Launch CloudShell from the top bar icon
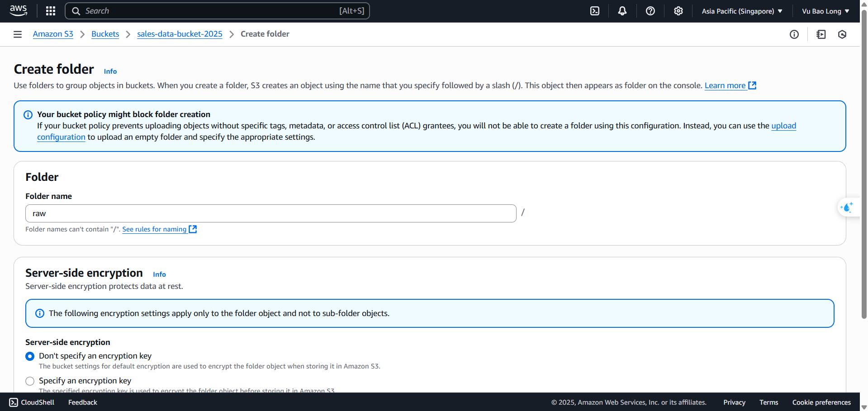The height and width of the screenshot is (411, 868). coord(595,11)
